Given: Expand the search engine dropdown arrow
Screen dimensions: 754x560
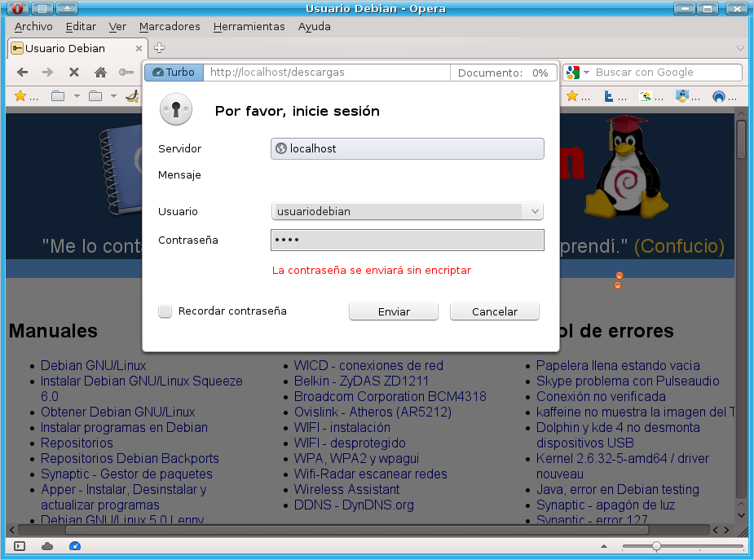Looking at the screenshot, I should (x=586, y=72).
